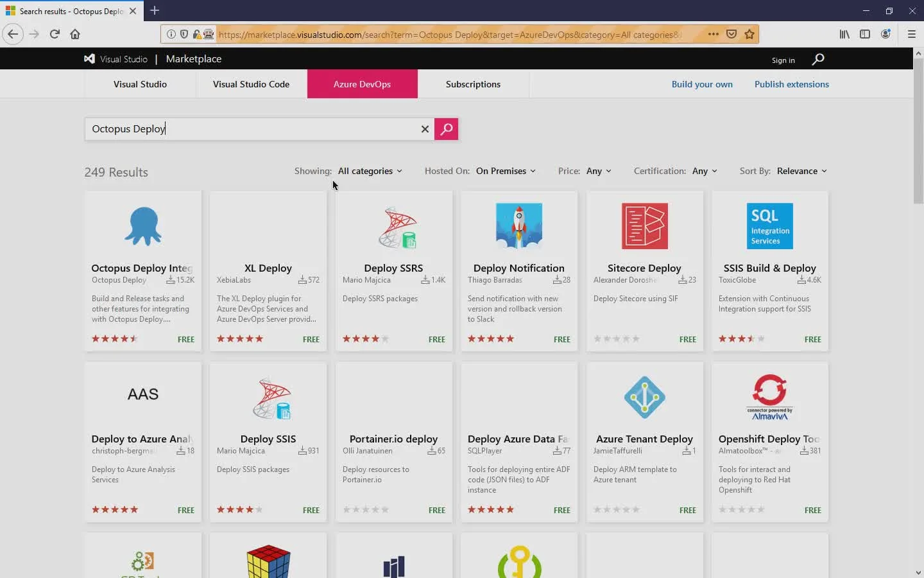
Task: Expand the All categories dropdown
Action: [370, 171]
